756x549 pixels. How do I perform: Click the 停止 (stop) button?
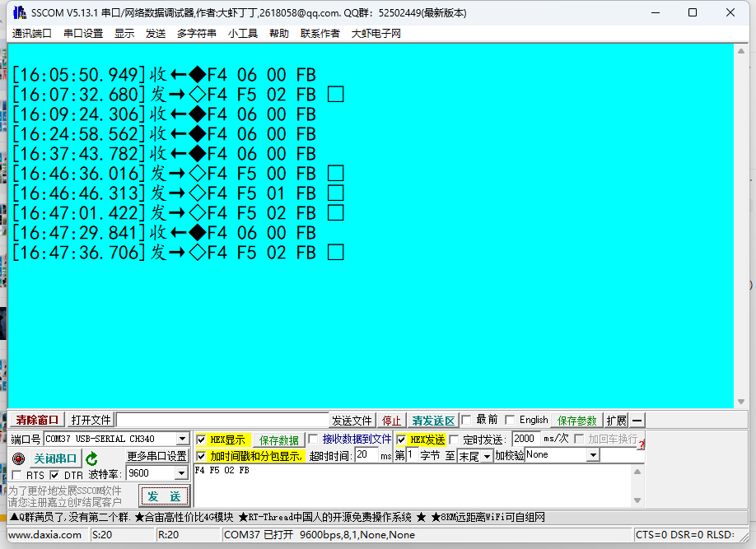coord(390,419)
